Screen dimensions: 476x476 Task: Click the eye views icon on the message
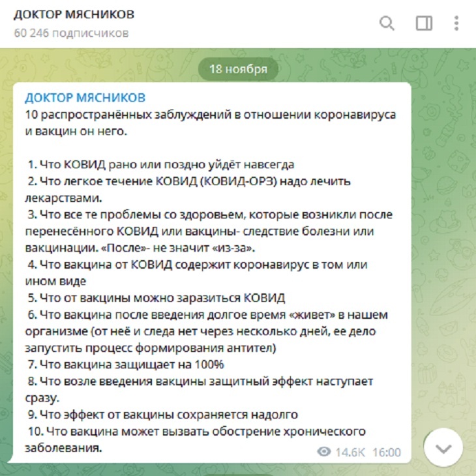coord(323,452)
